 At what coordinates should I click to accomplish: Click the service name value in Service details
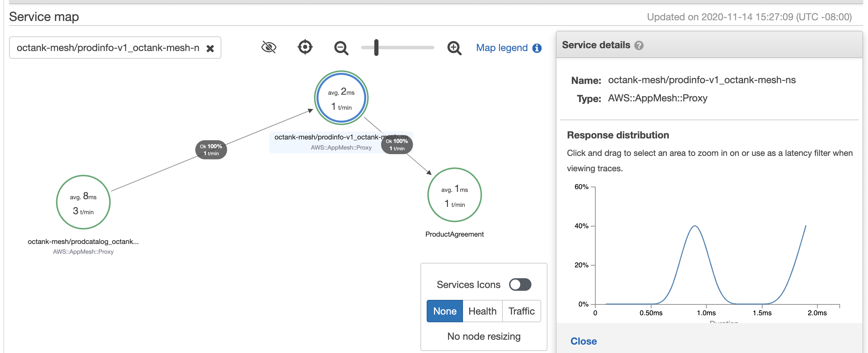coord(702,80)
